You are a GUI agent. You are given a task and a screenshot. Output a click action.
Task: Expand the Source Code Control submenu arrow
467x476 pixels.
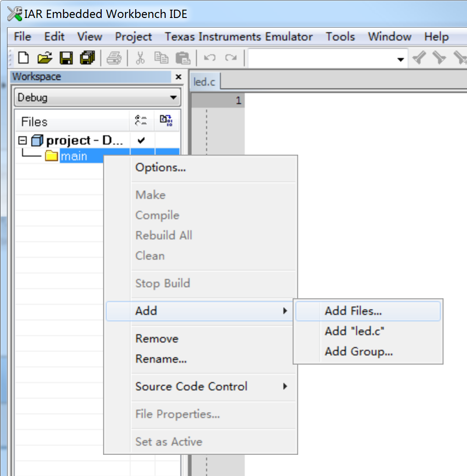coord(285,386)
